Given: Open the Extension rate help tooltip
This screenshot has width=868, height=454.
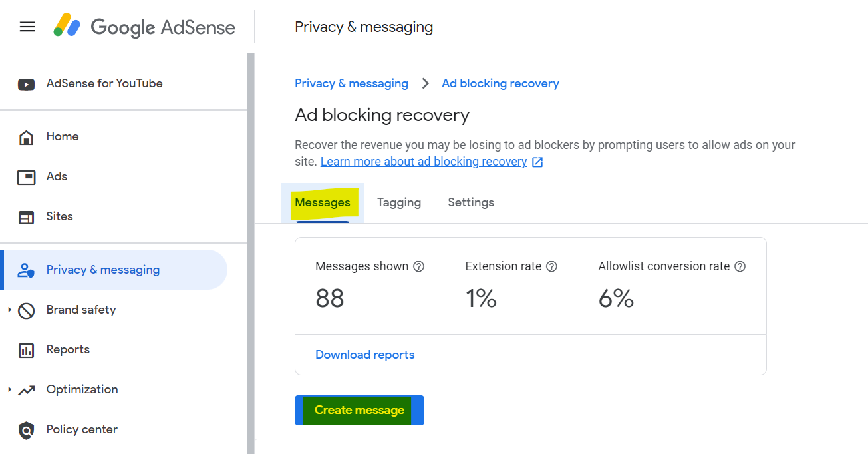Looking at the screenshot, I should pos(551,266).
